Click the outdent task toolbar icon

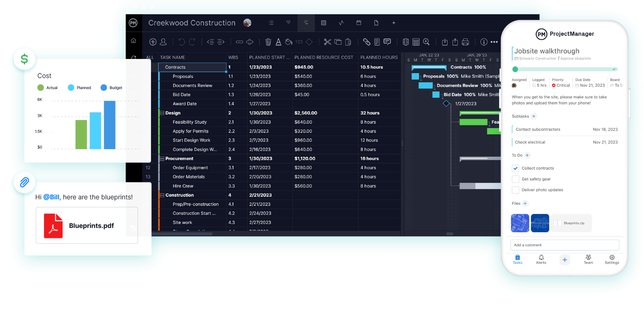[x=211, y=42]
